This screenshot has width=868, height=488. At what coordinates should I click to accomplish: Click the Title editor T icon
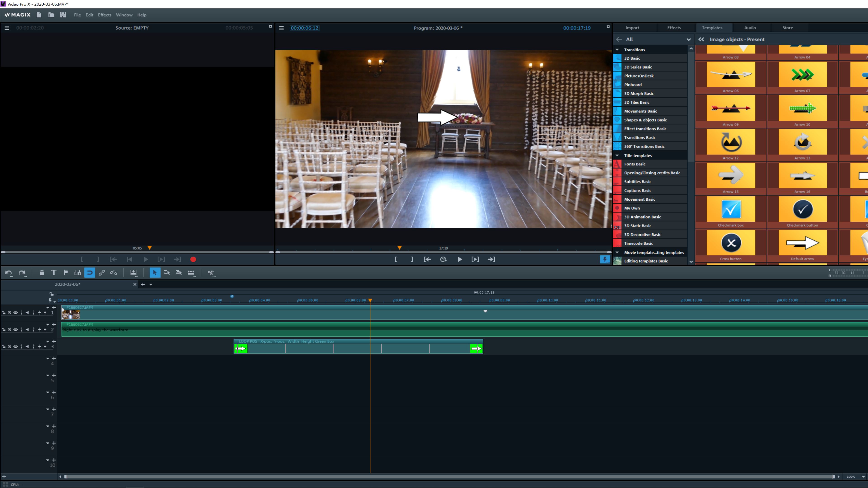point(54,273)
